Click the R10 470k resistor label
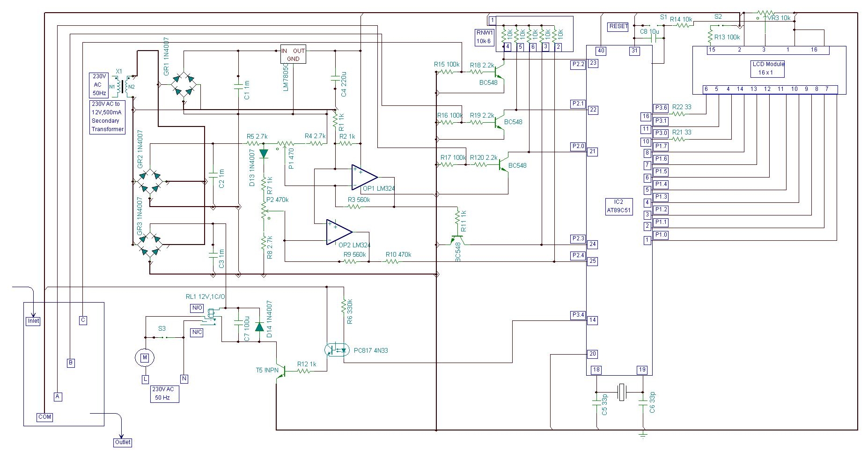 (x=398, y=254)
